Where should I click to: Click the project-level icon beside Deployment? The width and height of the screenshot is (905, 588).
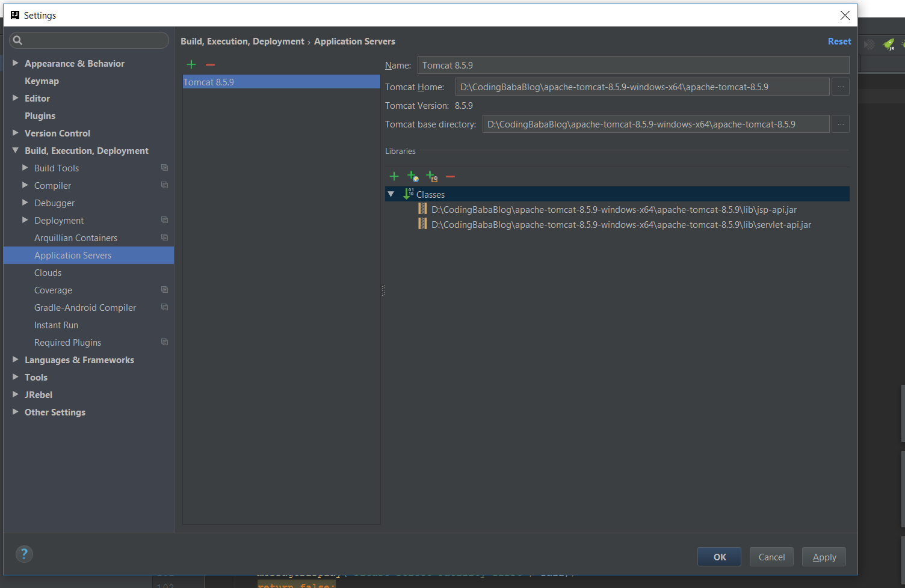(x=164, y=220)
